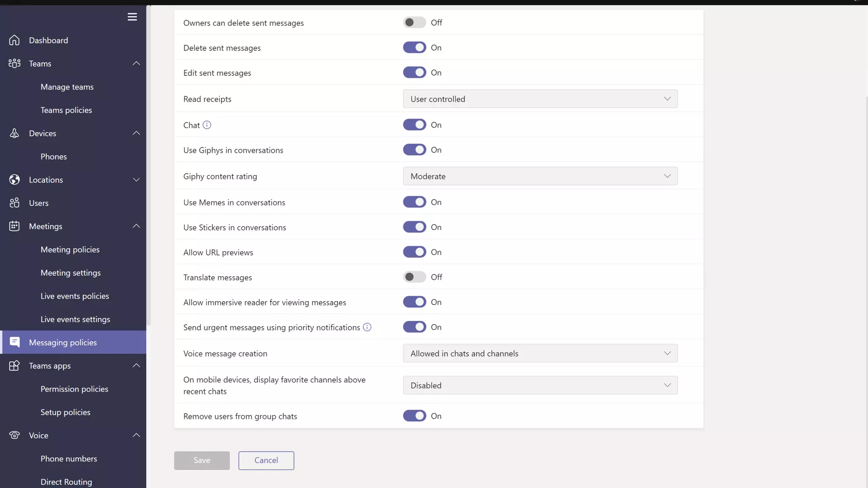The image size is (868, 488).
Task: Disable Use Giphys in conversations
Action: coord(414,150)
